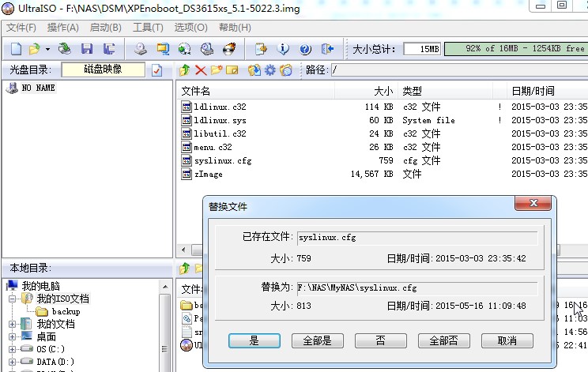Toggle the checkmark icon beside 磁盘映像
This screenshot has width=588, height=372.
pyautogui.click(x=157, y=70)
